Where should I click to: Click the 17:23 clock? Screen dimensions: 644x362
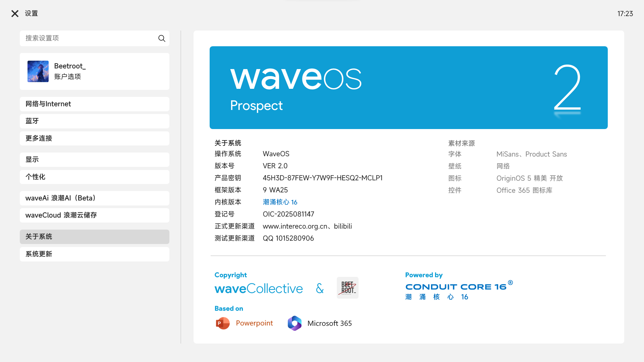click(625, 14)
